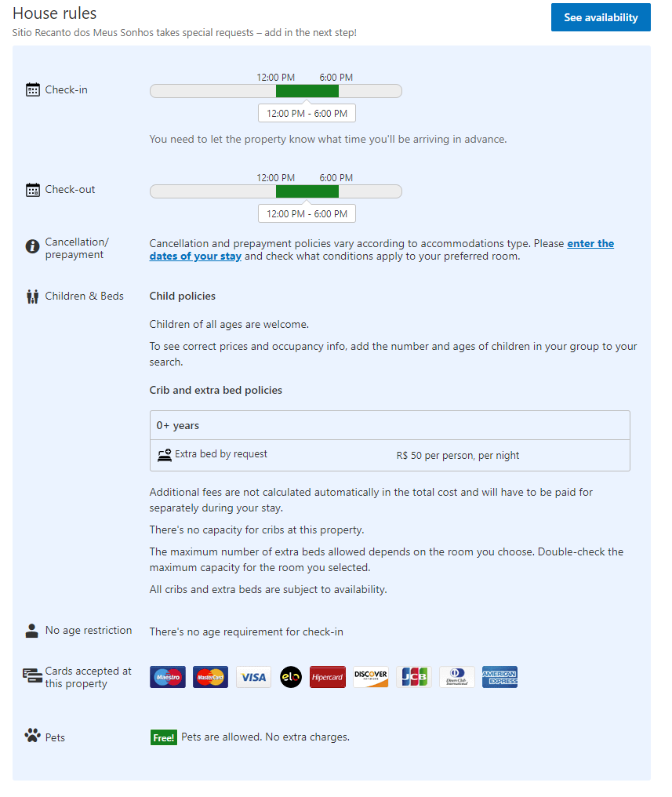Click the Check-in 12:00 PM - 6:00 PM tooltip
Image resolution: width=672 pixels, height=797 pixels.
pyautogui.click(x=307, y=114)
